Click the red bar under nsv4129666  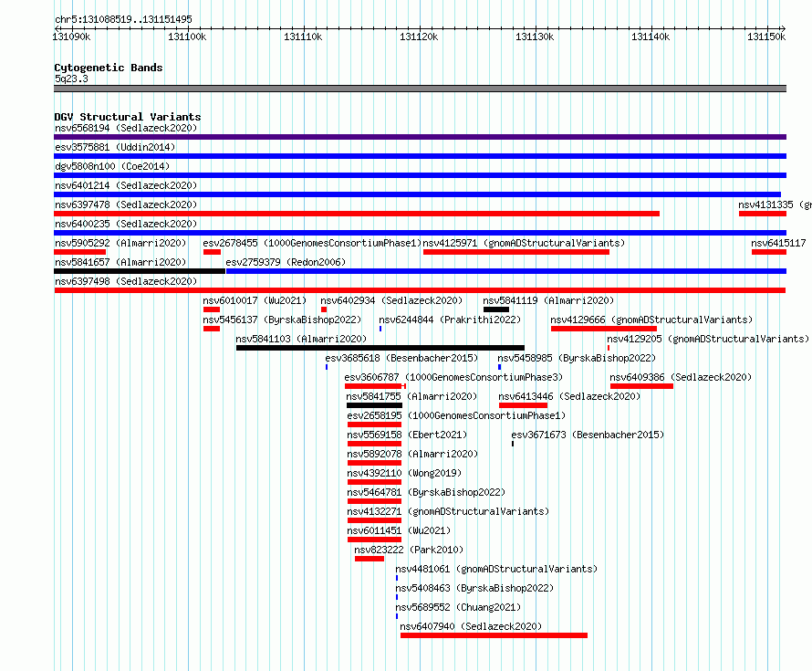(x=604, y=329)
